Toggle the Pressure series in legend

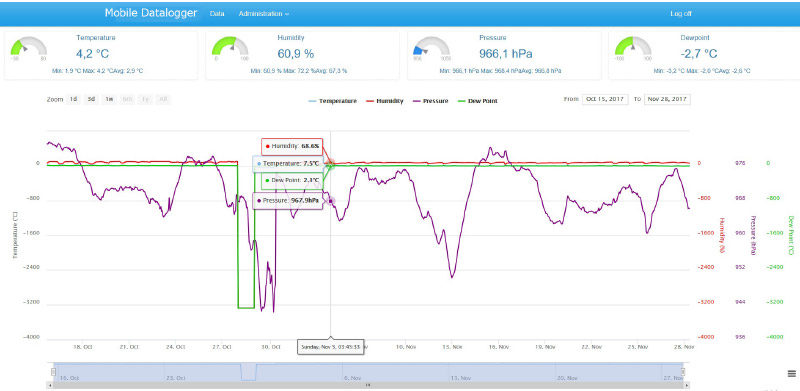(x=431, y=101)
